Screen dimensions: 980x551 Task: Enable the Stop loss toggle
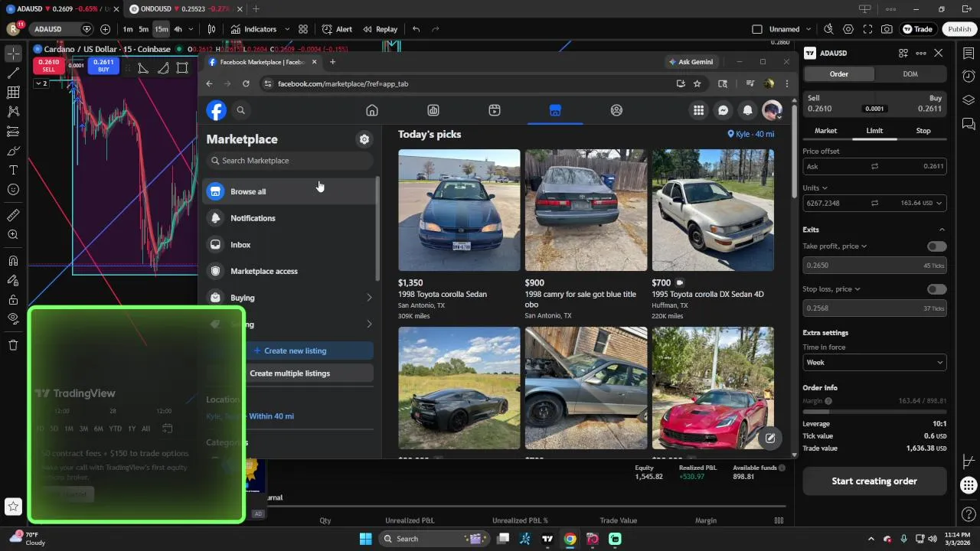(936, 289)
